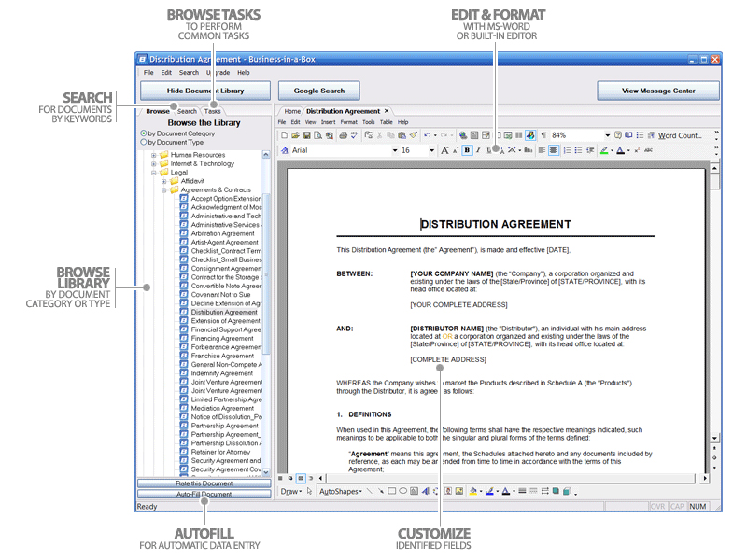Switch to the Home document tab
Viewport: 747px width, 560px height.
292,111
